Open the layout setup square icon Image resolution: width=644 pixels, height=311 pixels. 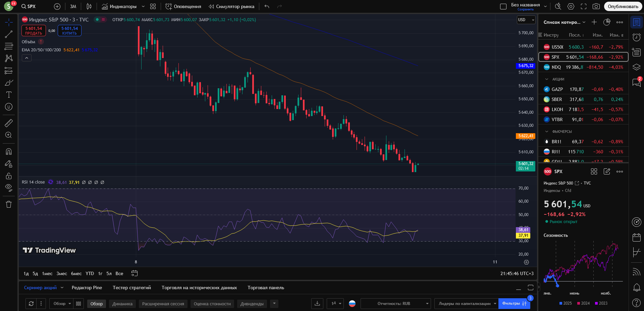(503, 6)
